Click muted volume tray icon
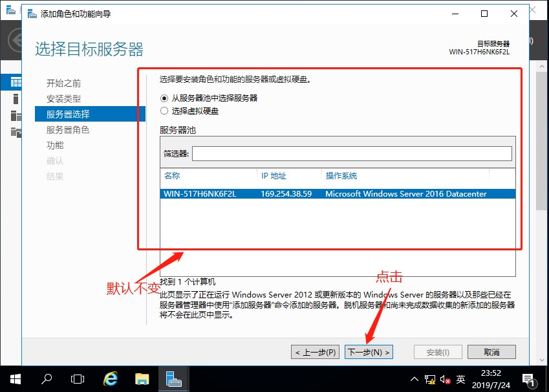This screenshot has width=549, height=392. (x=445, y=379)
